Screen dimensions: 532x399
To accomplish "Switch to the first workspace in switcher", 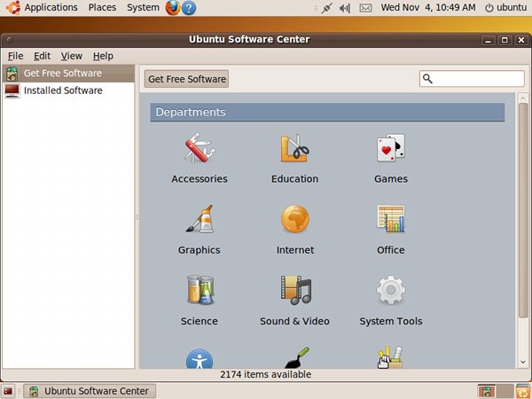I will pyautogui.click(x=486, y=391).
